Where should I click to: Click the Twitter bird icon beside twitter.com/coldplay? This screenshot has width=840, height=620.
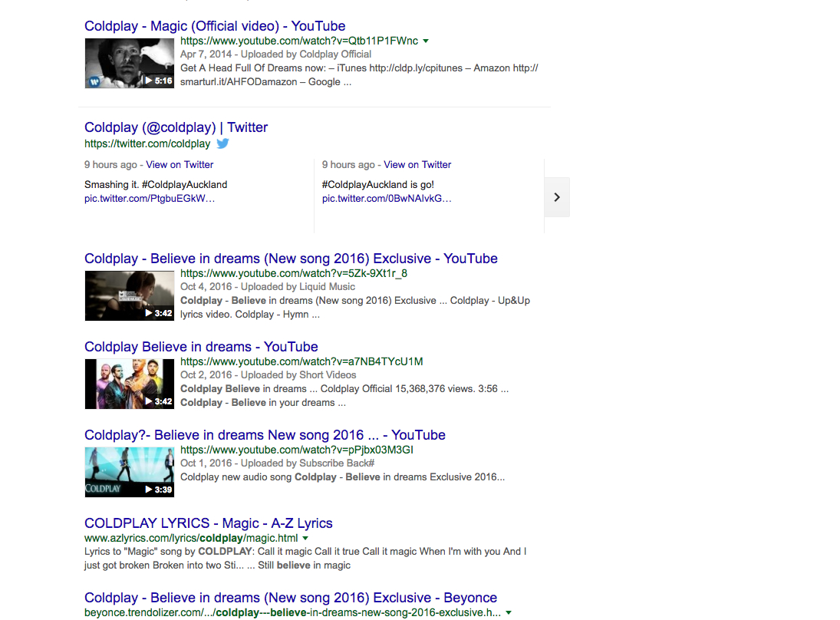[x=223, y=143]
